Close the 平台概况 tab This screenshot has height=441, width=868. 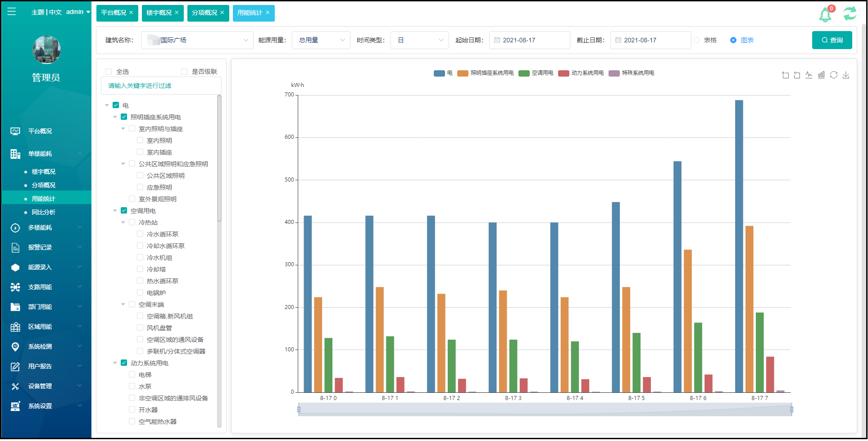click(131, 13)
